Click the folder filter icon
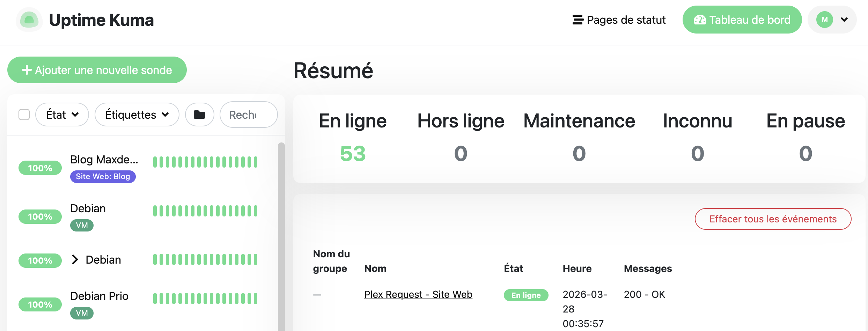This screenshot has height=331, width=868. tap(199, 114)
